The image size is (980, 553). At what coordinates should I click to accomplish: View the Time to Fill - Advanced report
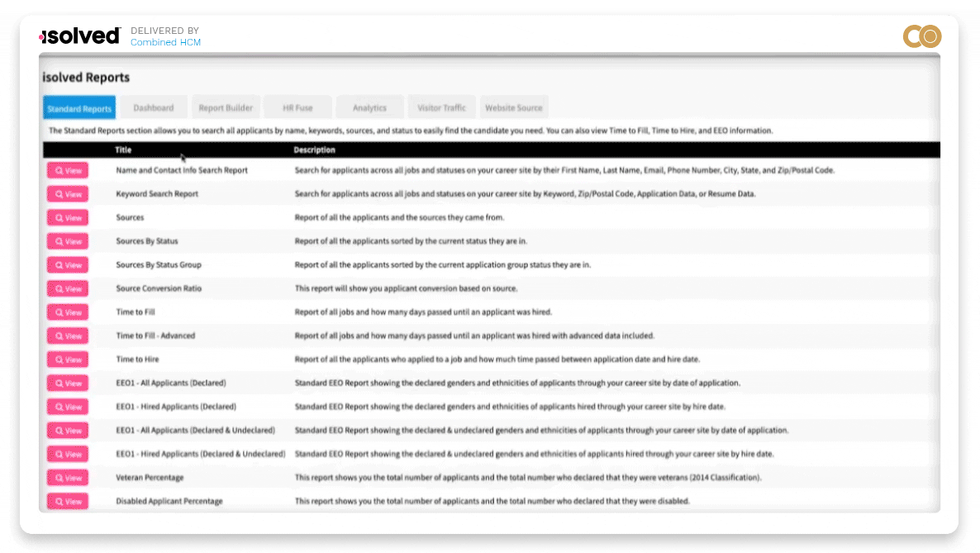[x=68, y=336]
